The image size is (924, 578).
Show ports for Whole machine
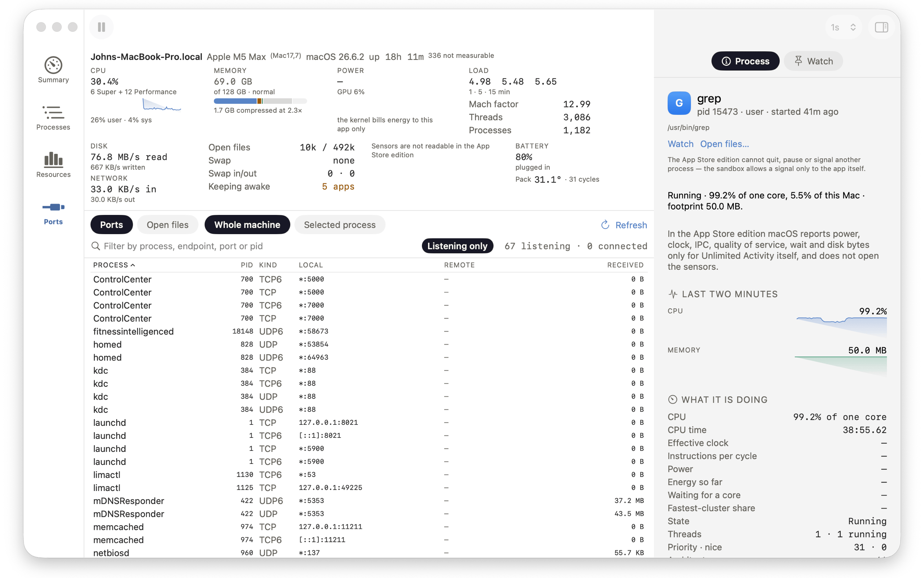pyautogui.click(x=247, y=225)
